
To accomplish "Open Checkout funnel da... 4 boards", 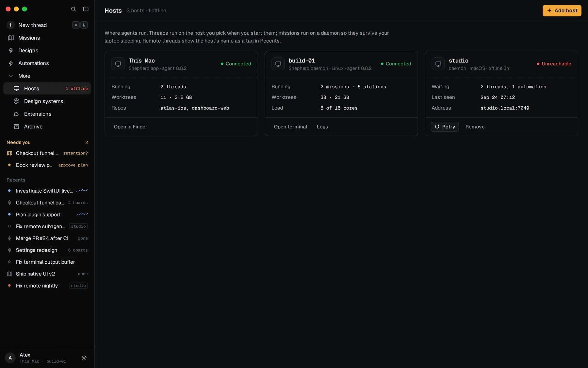I will coord(47,203).
